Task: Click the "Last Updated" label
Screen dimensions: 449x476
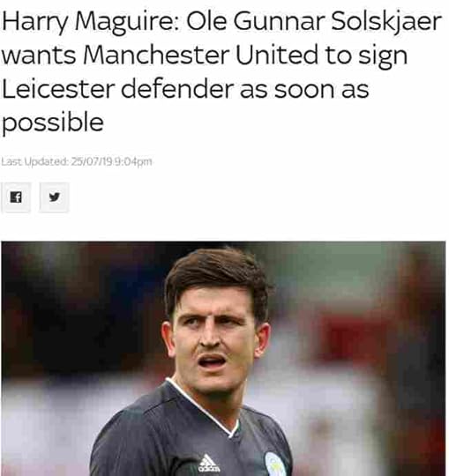Action: (34, 162)
